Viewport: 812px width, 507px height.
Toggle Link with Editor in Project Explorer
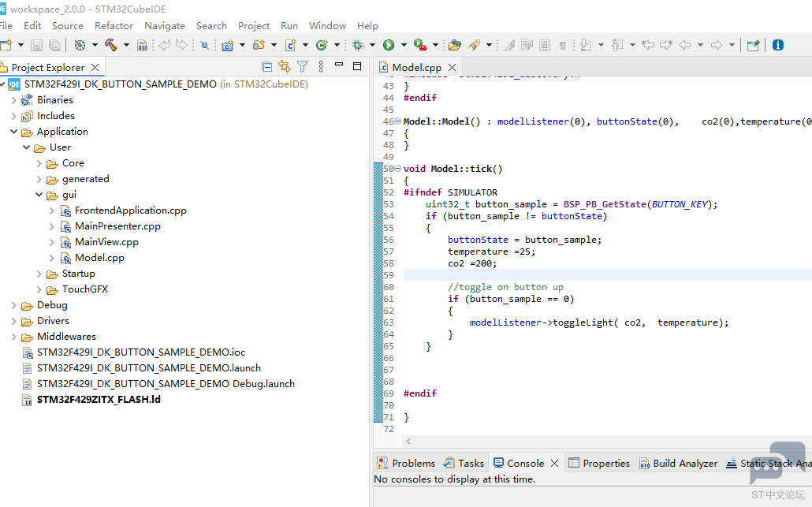[285, 67]
